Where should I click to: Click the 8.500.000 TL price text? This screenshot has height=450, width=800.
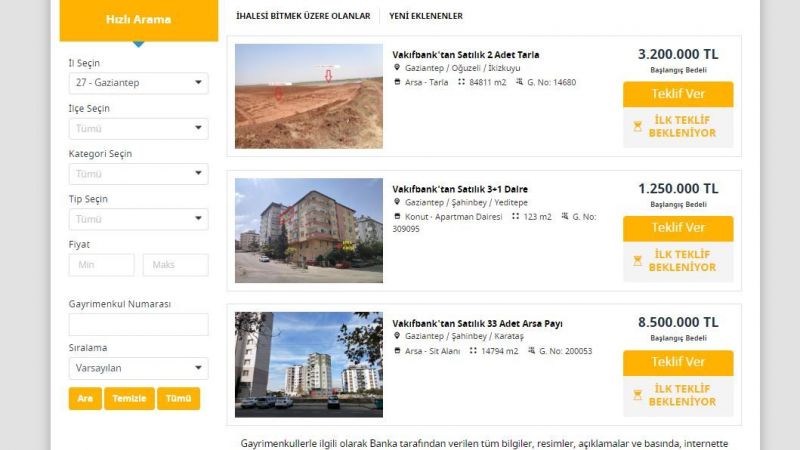point(678,322)
